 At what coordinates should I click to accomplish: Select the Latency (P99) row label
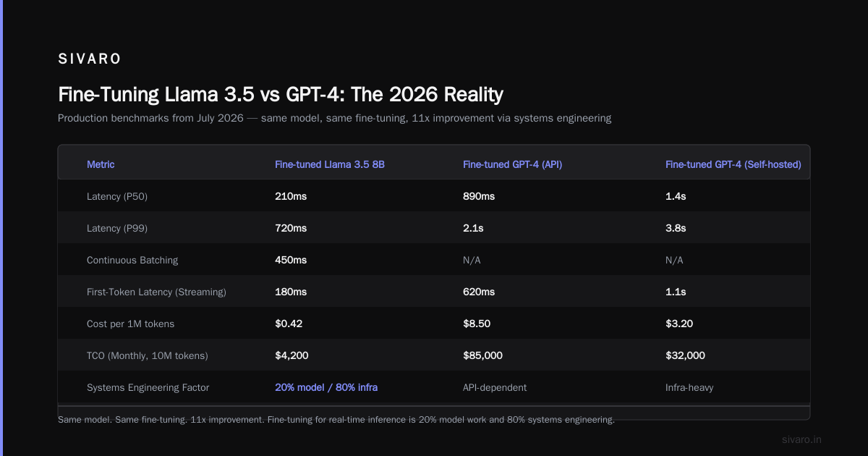click(x=117, y=228)
